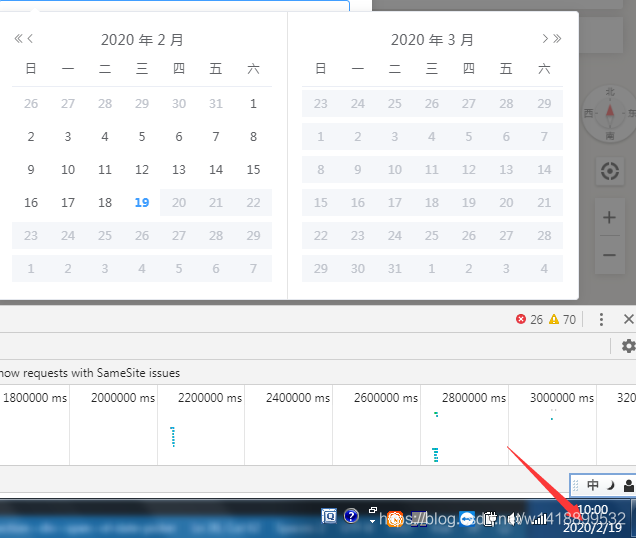Image resolution: width=636 pixels, height=538 pixels.
Task: Click disabled March 31 date
Action: tap(395, 269)
